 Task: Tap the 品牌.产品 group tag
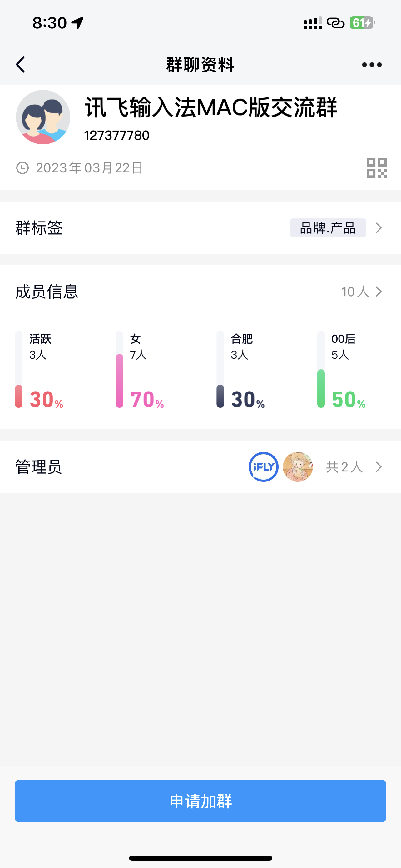328,228
